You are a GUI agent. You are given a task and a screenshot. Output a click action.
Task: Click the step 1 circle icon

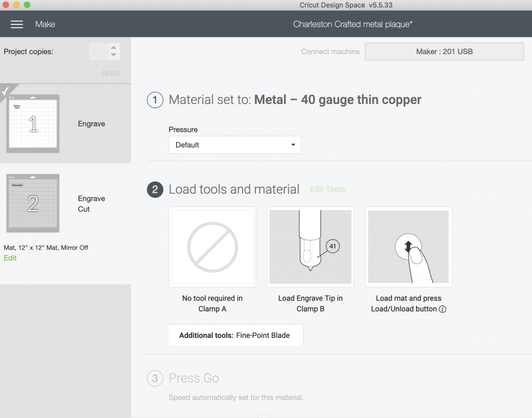(x=155, y=100)
